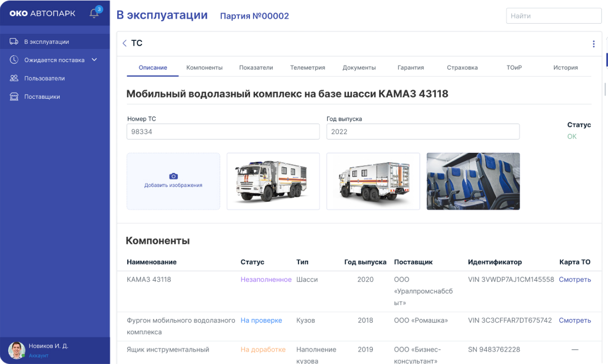Screen dimensions: 608x364
Task: Open the Телеметрия tab
Action: (x=307, y=68)
